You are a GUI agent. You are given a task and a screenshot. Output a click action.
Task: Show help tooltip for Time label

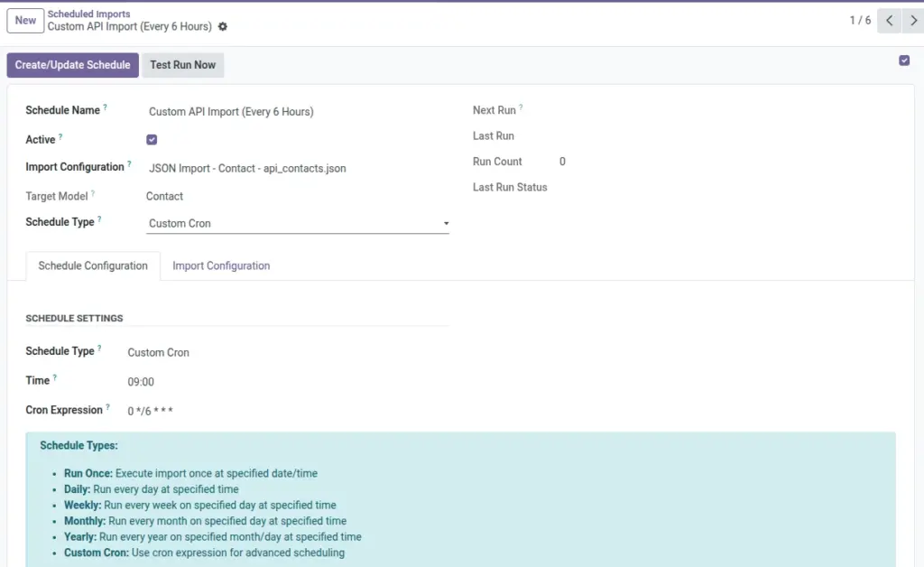[x=55, y=377]
